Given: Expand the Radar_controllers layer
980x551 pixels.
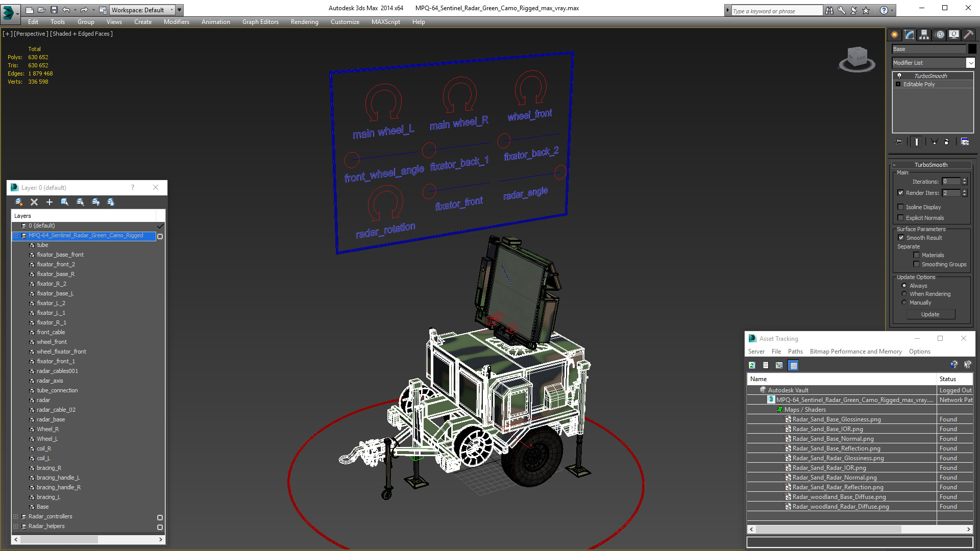Looking at the screenshot, I should [16, 517].
